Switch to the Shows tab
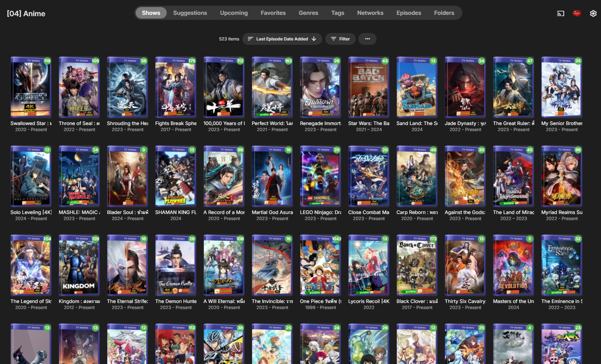Screen dimensions: 601x364 click(x=151, y=13)
